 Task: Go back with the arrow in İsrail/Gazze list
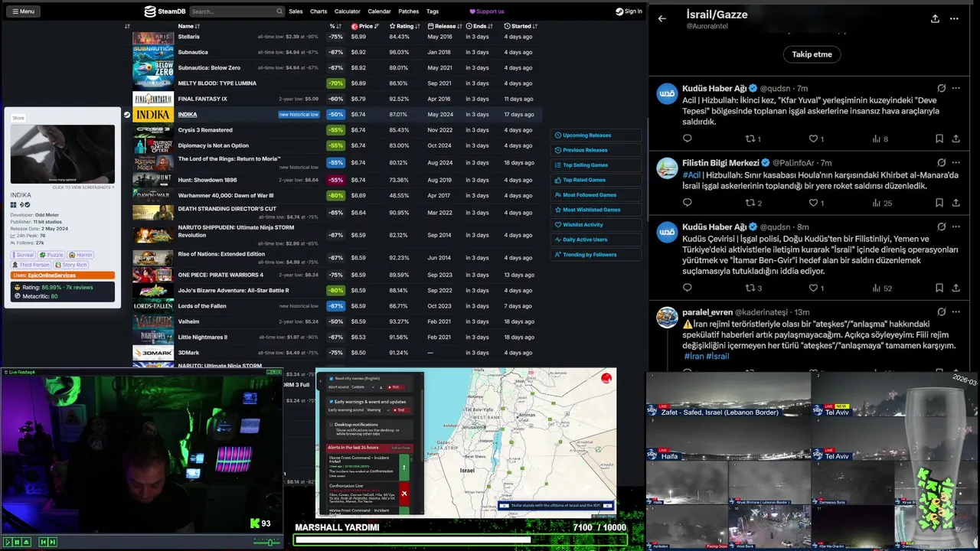(x=662, y=19)
